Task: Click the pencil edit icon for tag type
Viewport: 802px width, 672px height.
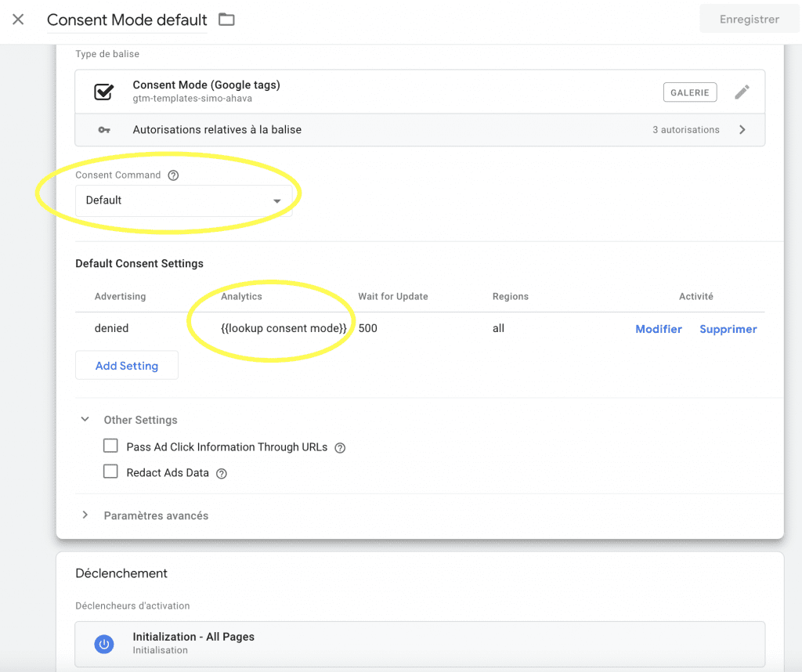Action: pos(742,92)
